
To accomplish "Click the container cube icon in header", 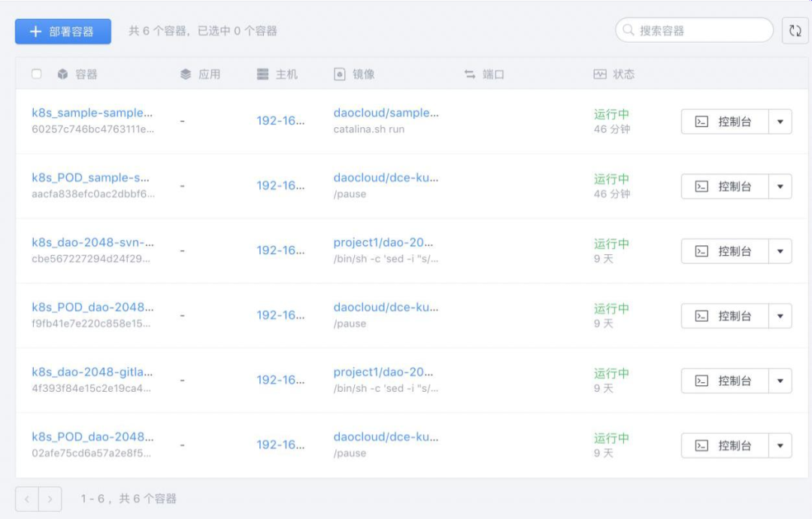I will pyautogui.click(x=62, y=74).
